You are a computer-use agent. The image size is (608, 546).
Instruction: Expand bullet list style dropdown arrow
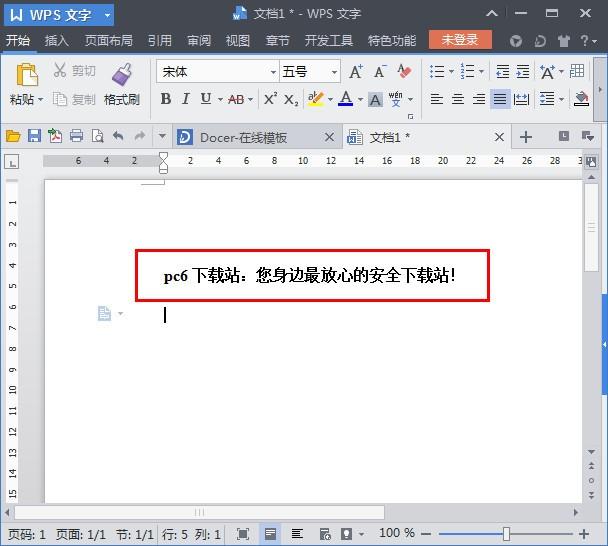451,71
